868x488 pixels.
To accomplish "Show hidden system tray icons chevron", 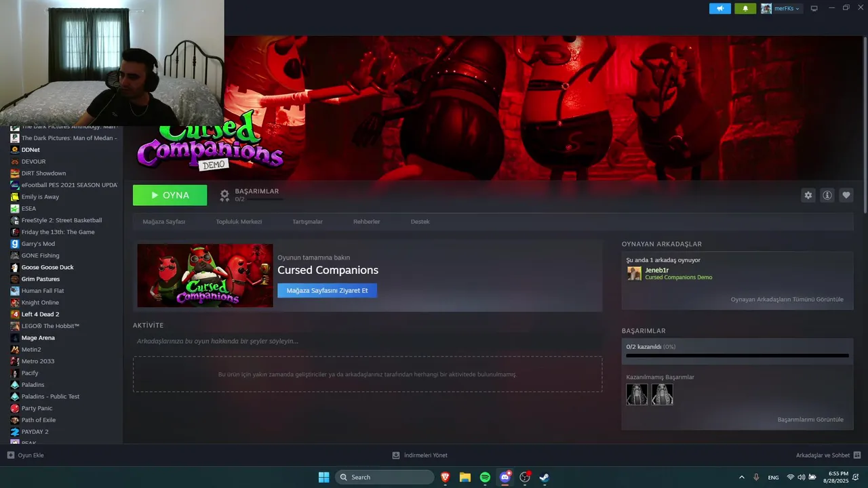I will coord(741,477).
